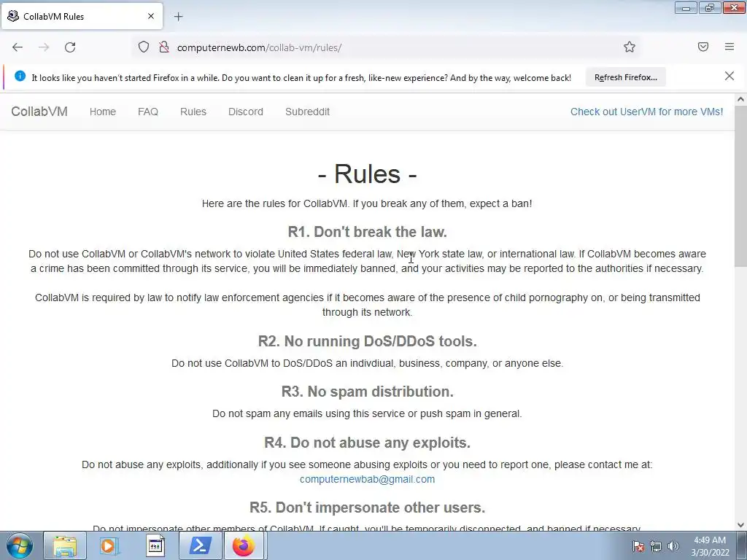Click the 'R1. Don't break the law.' heading
This screenshot has height=560, width=747.
tap(368, 232)
